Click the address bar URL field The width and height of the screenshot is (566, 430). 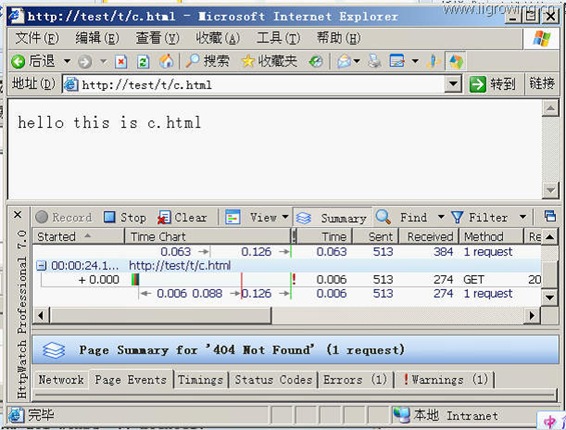pos(254,85)
